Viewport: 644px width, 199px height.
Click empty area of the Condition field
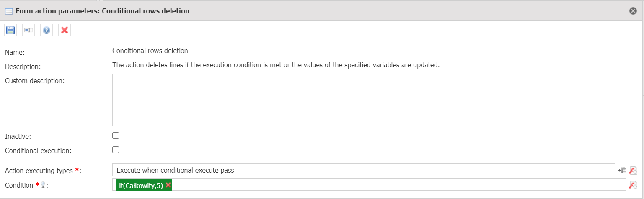click(x=398, y=185)
